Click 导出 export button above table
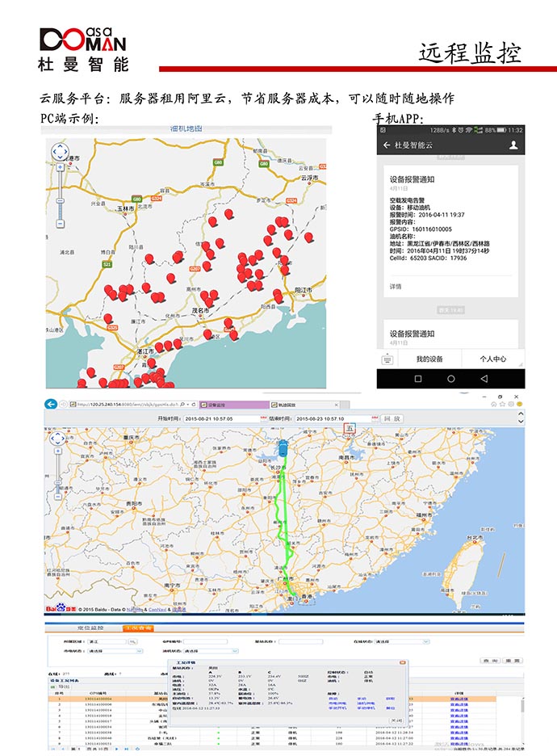Image resolution: width=557 pixels, height=756 pixels. point(61,686)
